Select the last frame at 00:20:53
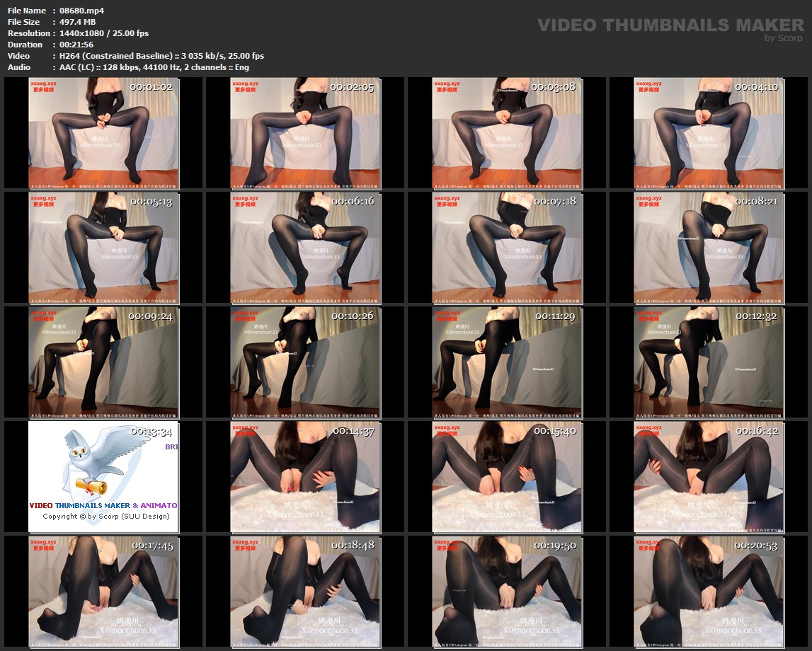 pyautogui.click(x=709, y=592)
